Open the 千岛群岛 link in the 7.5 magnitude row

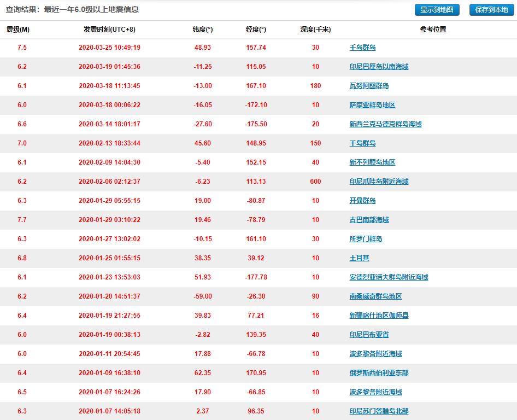pyautogui.click(x=362, y=48)
